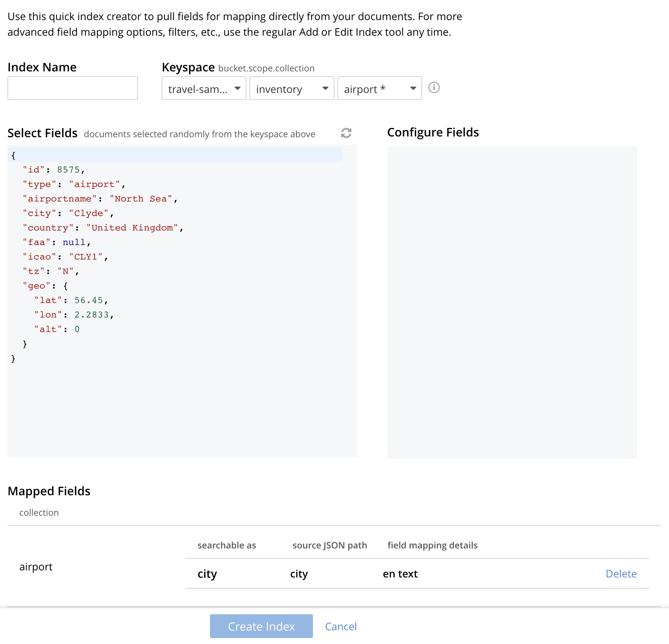Delete the city mapped field

pyautogui.click(x=621, y=574)
